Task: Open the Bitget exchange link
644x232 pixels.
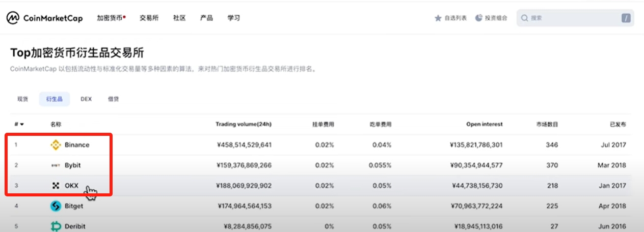Action: point(74,206)
